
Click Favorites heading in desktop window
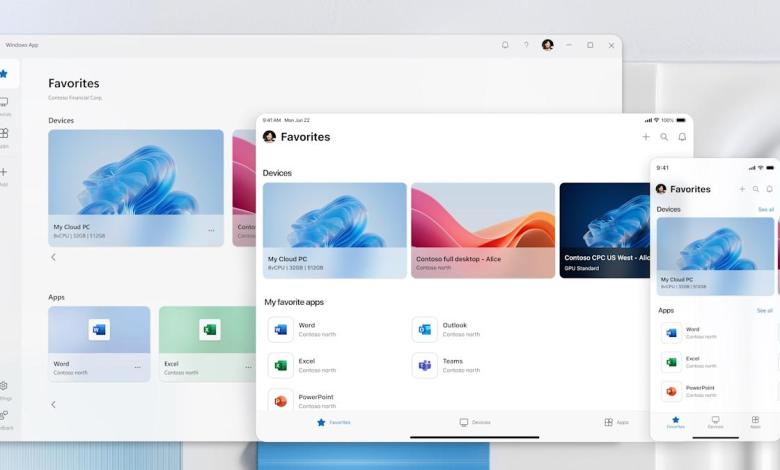[x=74, y=83]
